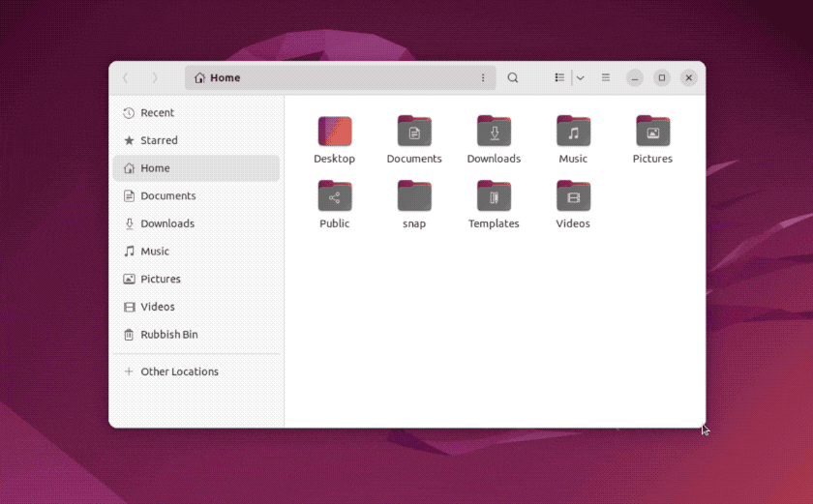
Task: Open the snap folder icon
Action: tap(414, 195)
